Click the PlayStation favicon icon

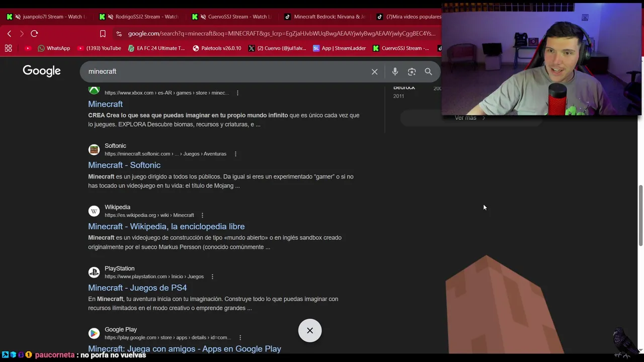tap(94, 273)
